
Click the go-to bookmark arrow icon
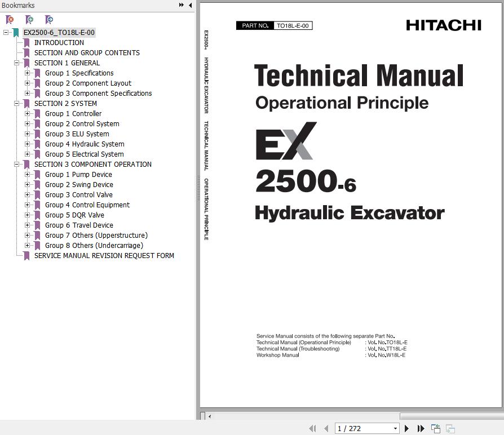(49, 20)
